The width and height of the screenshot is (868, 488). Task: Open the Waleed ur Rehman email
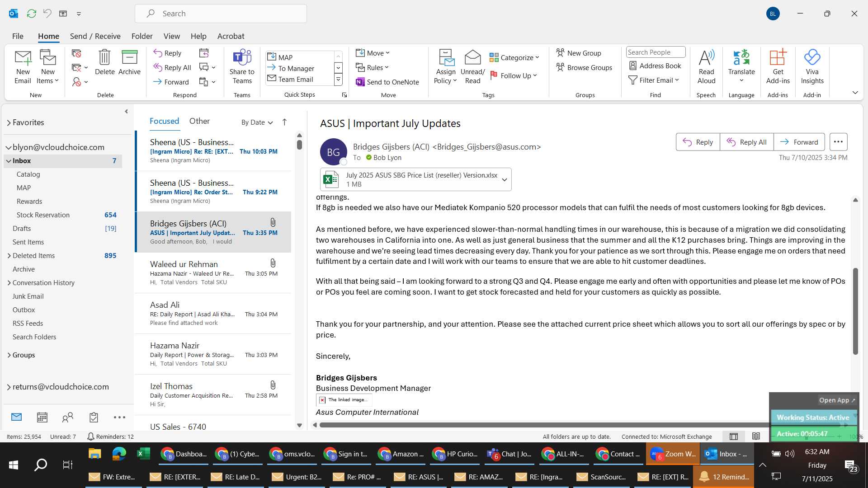213,272
